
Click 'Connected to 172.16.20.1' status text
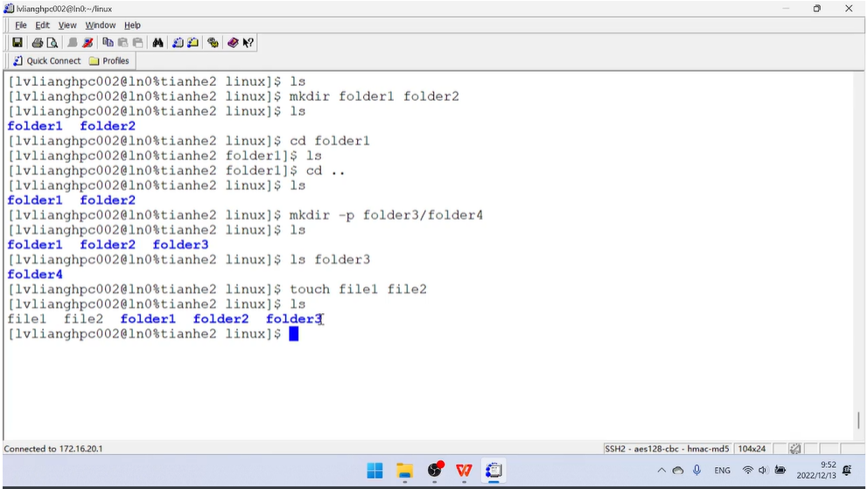[53, 449]
